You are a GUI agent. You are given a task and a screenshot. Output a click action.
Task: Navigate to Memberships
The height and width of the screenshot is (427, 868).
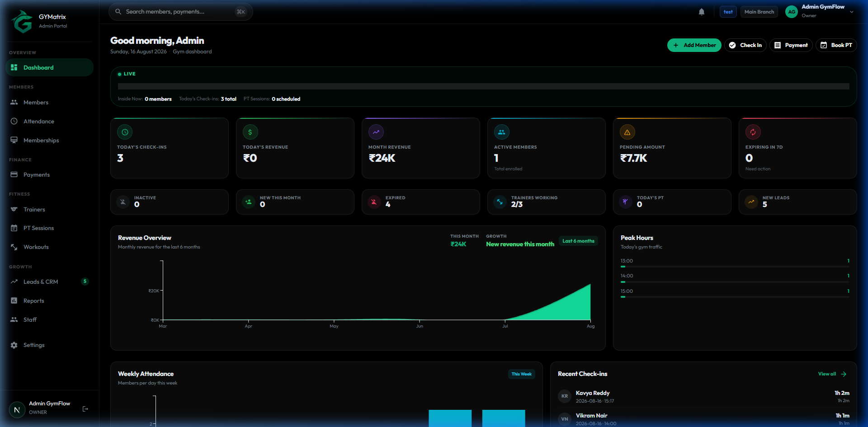[x=49, y=141]
